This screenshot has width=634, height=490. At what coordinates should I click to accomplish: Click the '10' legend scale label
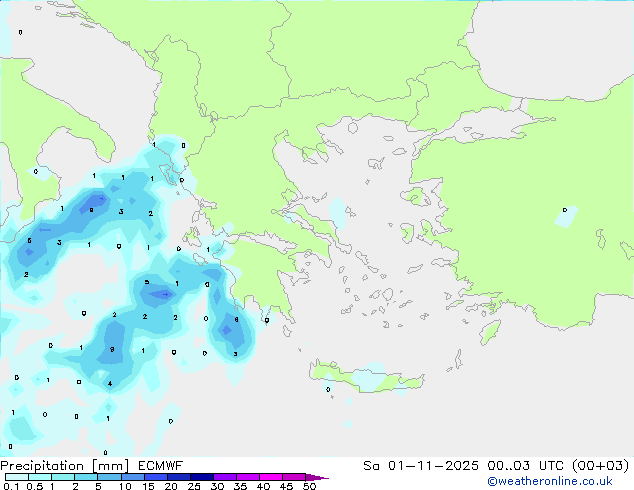(125, 486)
